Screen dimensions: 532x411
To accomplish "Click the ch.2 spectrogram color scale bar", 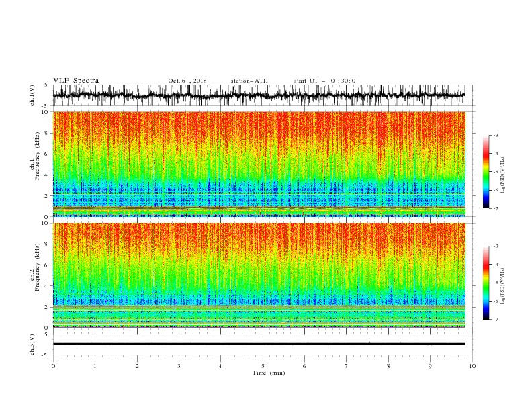I will coord(486,283).
